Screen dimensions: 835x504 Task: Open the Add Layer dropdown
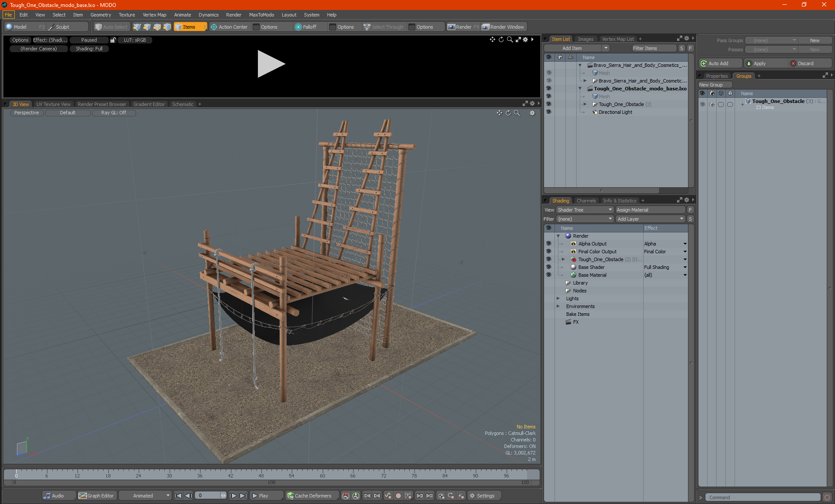650,219
